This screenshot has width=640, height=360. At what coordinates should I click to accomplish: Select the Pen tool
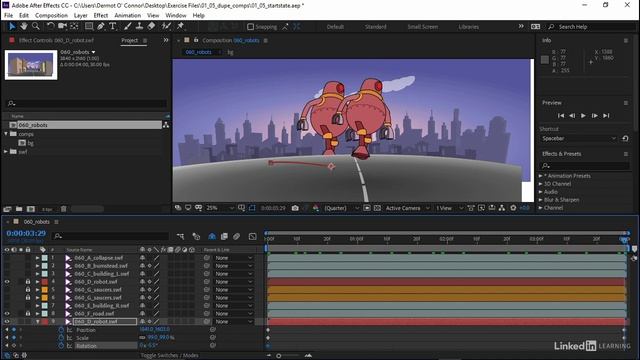point(101,27)
